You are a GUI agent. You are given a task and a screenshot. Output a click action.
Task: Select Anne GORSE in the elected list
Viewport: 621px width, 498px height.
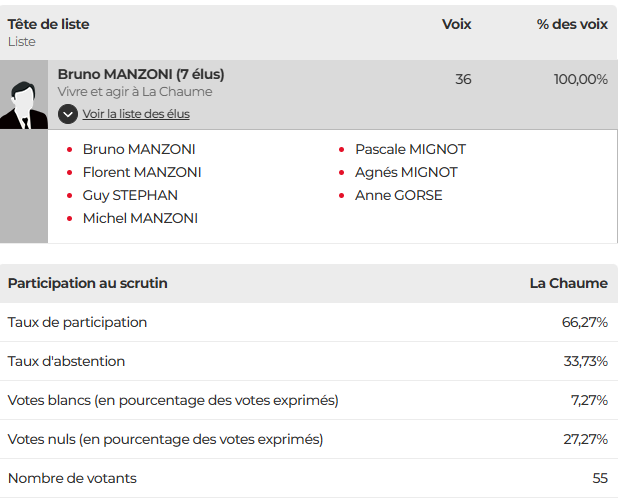pyautogui.click(x=398, y=195)
